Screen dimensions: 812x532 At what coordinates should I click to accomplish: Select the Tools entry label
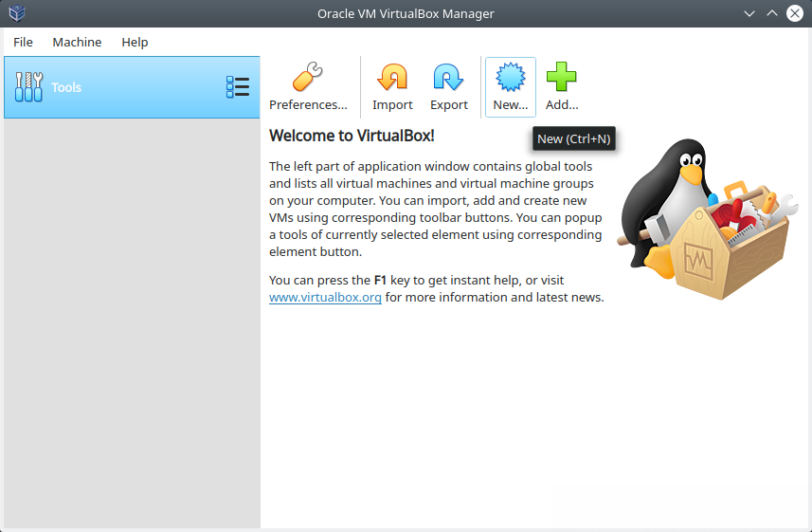tap(66, 87)
